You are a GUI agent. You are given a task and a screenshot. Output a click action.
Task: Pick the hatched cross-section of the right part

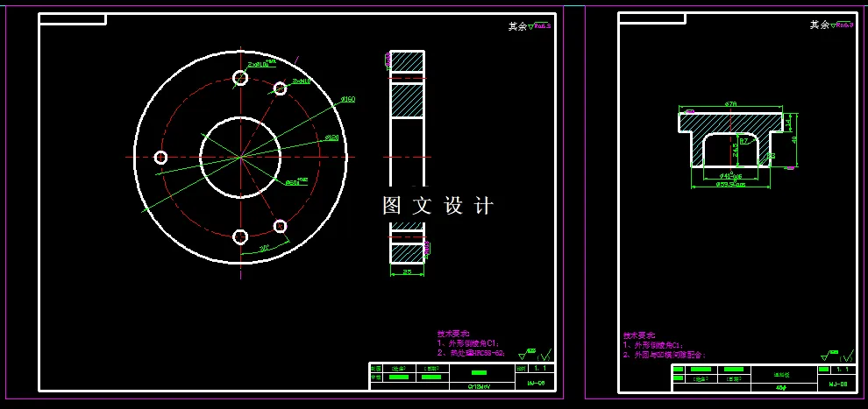(x=730, y=123)
